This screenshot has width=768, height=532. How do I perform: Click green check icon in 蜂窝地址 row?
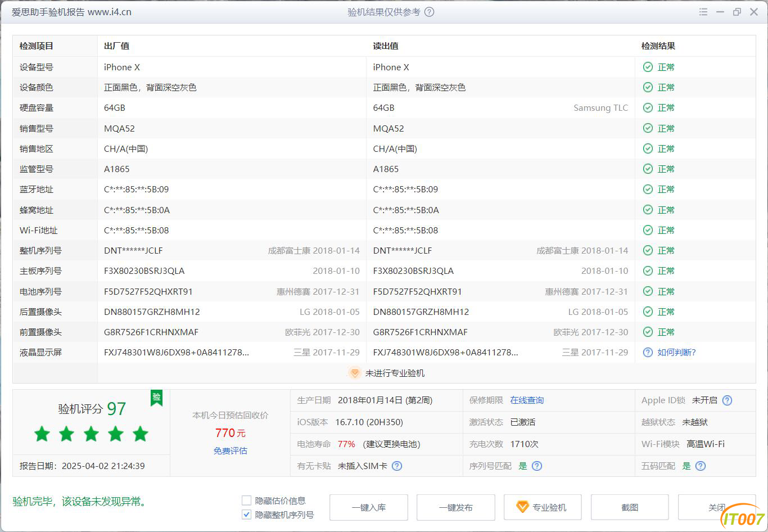[648, 210]
